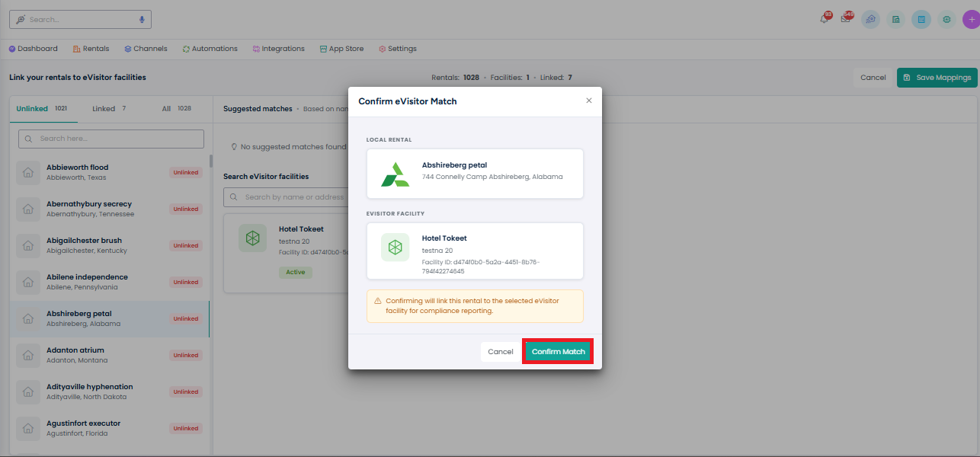Click the microphone icon in the search box

click(x=142, y=19)
